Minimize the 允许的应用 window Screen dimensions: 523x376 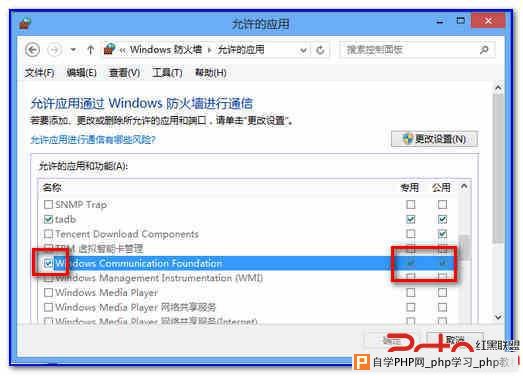(x=440, y=22)
